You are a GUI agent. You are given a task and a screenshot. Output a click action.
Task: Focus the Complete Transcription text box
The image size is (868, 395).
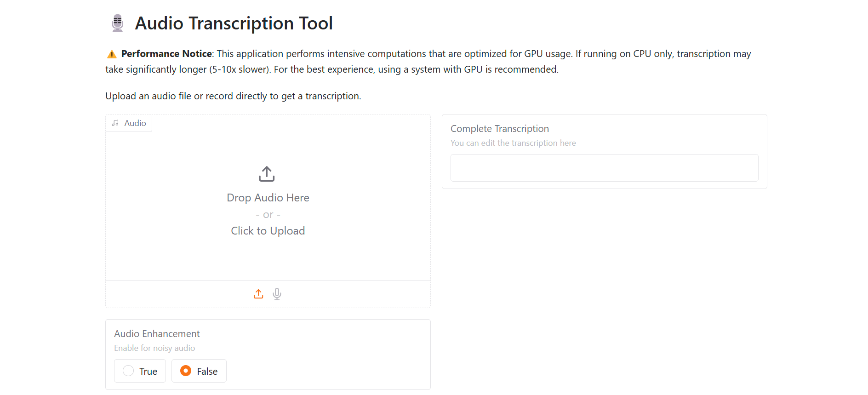(604, 168)
